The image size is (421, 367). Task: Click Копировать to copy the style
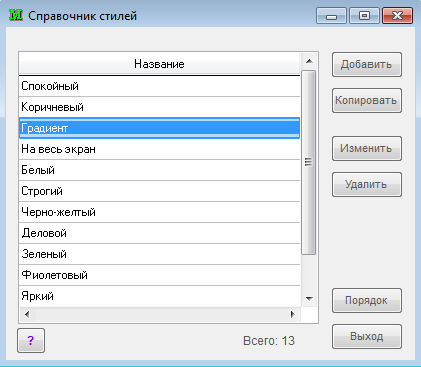tap(367, 100)
